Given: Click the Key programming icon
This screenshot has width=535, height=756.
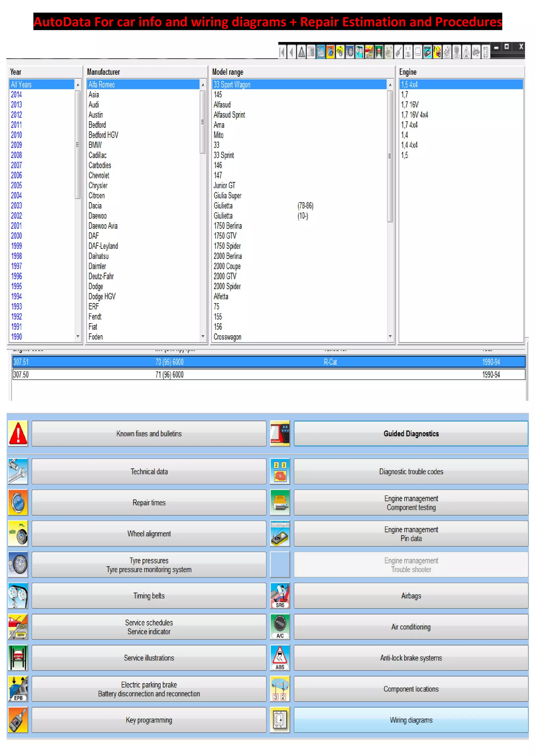Looking at the screenshot, I should pos(18,720).
